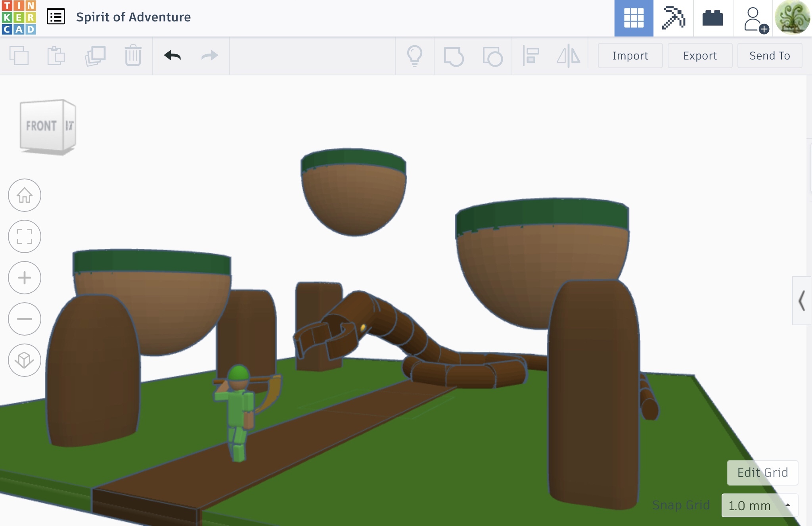
Task: Click the Mirror tool icon
Action: 569,56
